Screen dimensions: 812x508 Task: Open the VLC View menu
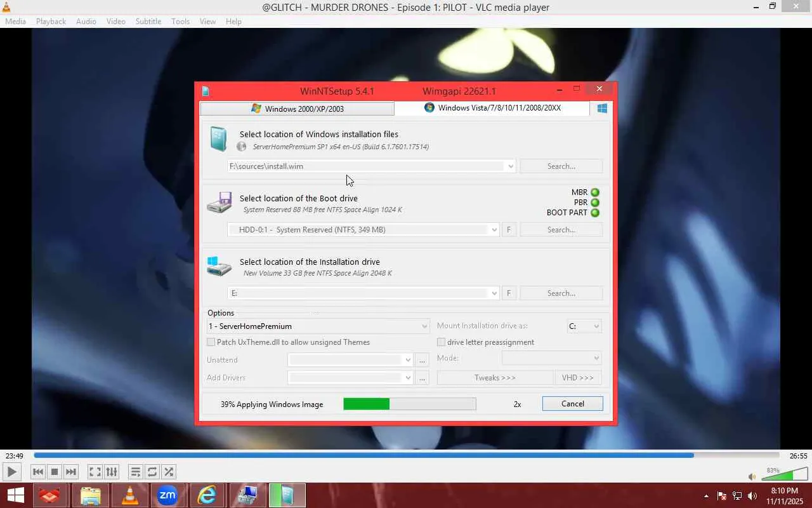point(208,22)
